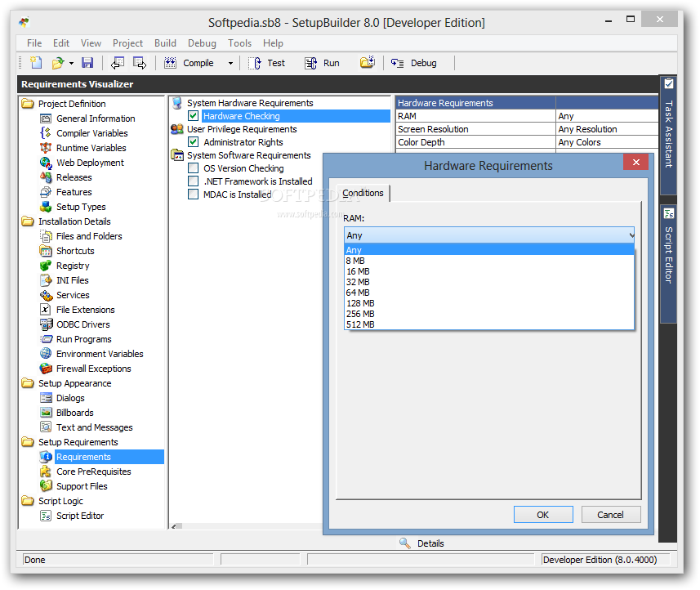Screen dimensions: 700x590
Task: Click the Environment Variables icon
Action: pos(46,354)
